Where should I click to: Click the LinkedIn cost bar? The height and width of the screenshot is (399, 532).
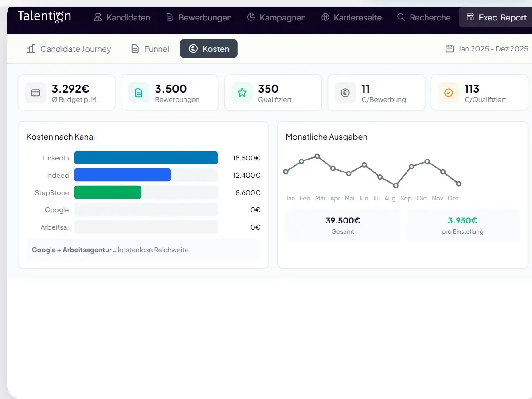(146, 157)
